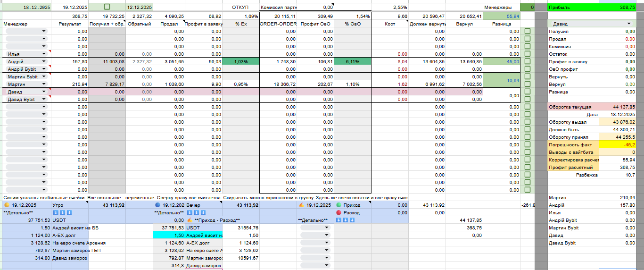
Task: Click the Разница column header
Action: coord(502,24)
